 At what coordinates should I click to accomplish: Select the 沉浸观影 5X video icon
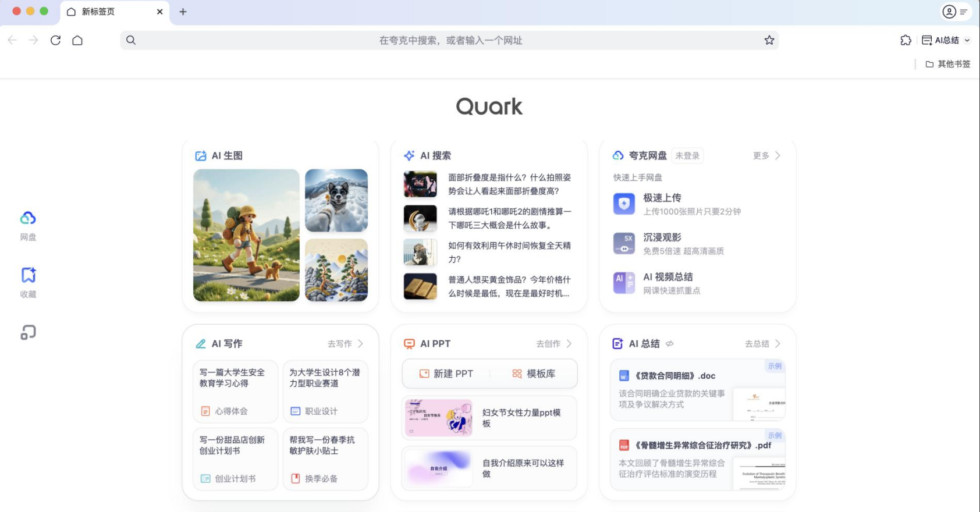tap(624, 243)
